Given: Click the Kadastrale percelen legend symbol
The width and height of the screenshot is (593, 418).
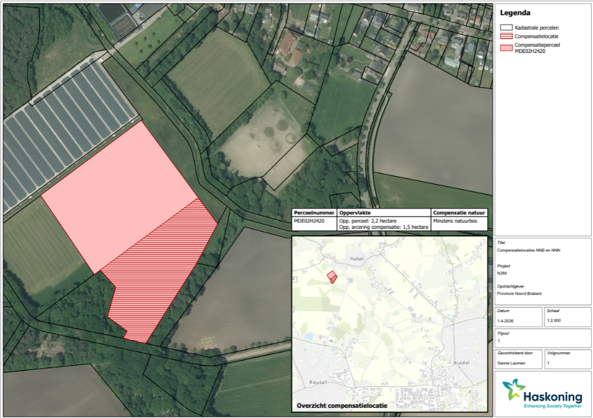Looking at the screenshot, I should [x=506, y=28].
